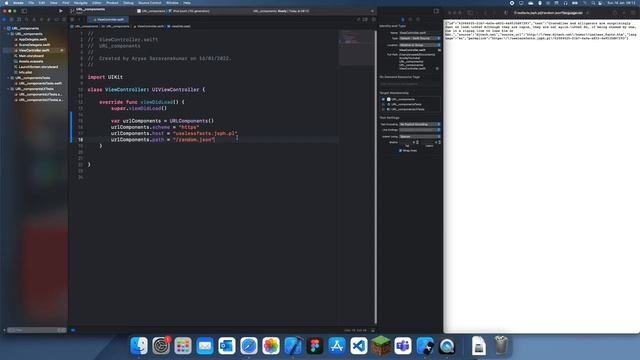Open Microsoft Outlook from the Dock
This screenshot has height=360, width=640.
point(227,346)
